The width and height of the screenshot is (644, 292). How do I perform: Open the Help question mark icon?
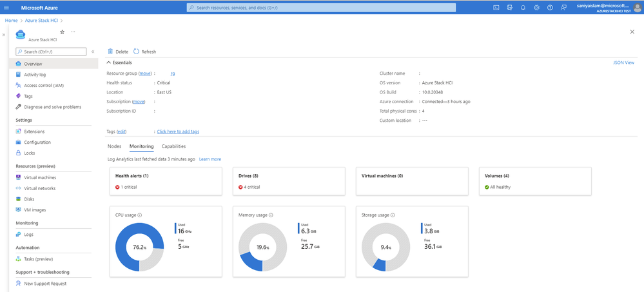coord(550,7)
